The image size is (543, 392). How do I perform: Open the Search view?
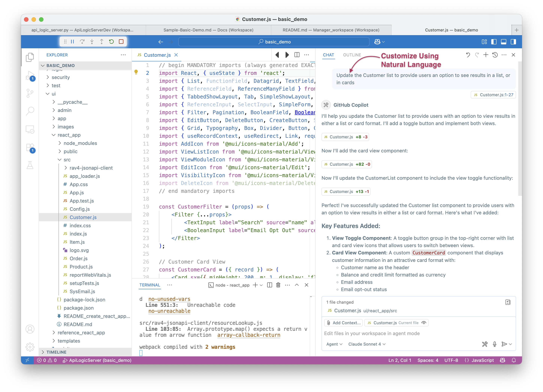(x=30, y=111)
